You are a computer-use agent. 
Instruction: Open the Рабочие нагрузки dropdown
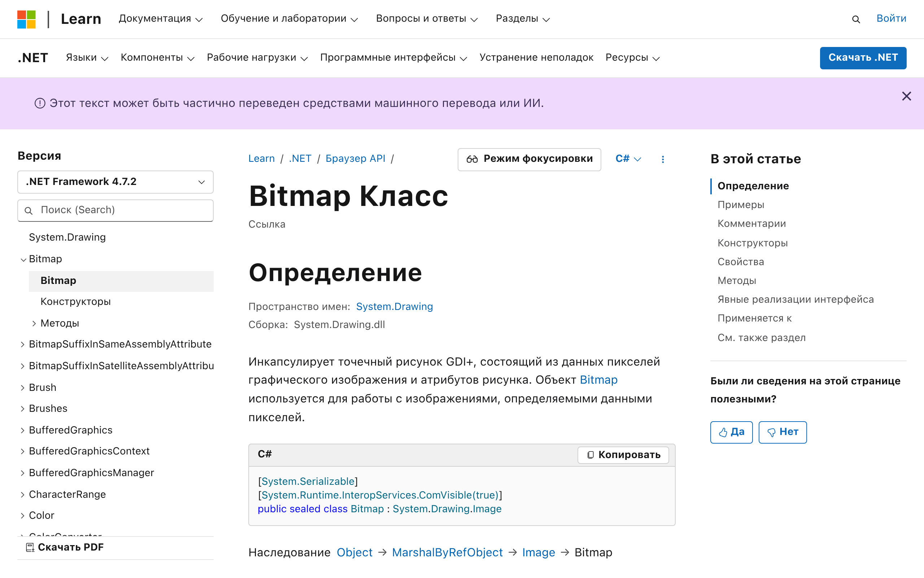pyautogui.click(x=257, y=58)
